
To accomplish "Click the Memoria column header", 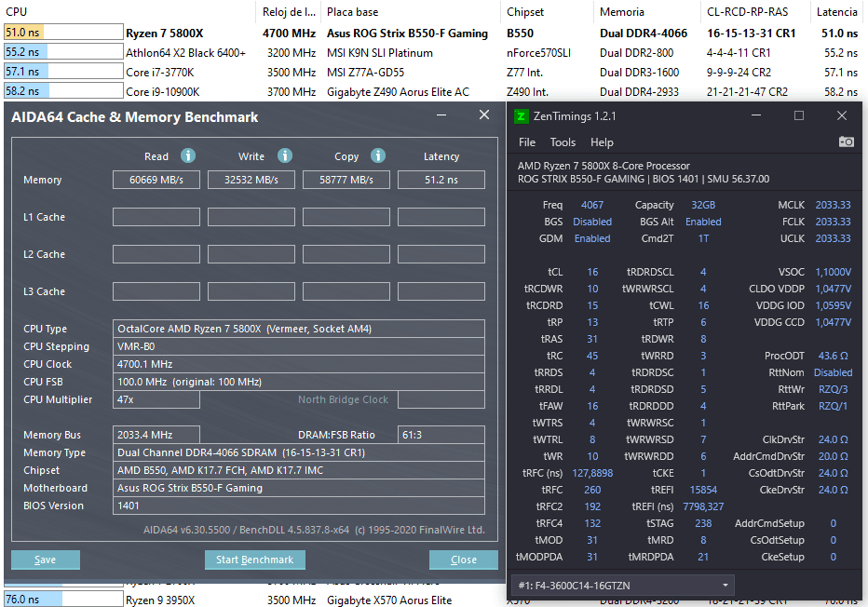I will (x=646, y=11).
